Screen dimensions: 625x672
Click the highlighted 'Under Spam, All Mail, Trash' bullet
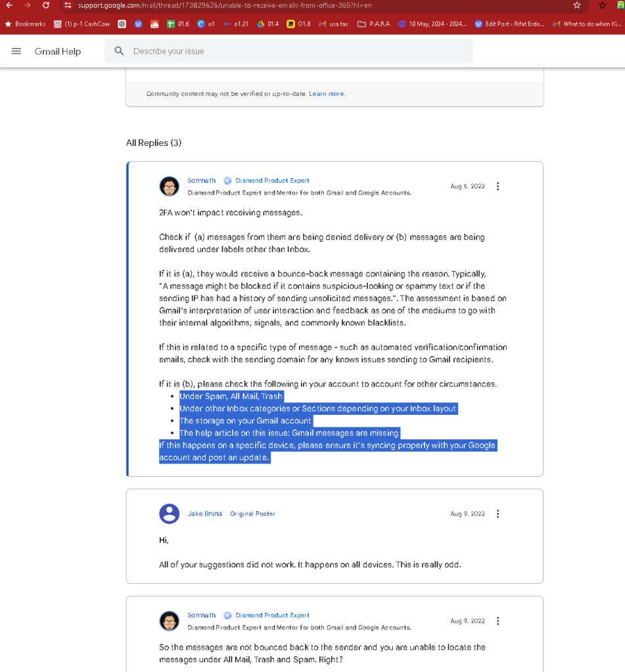click(231, 396)
